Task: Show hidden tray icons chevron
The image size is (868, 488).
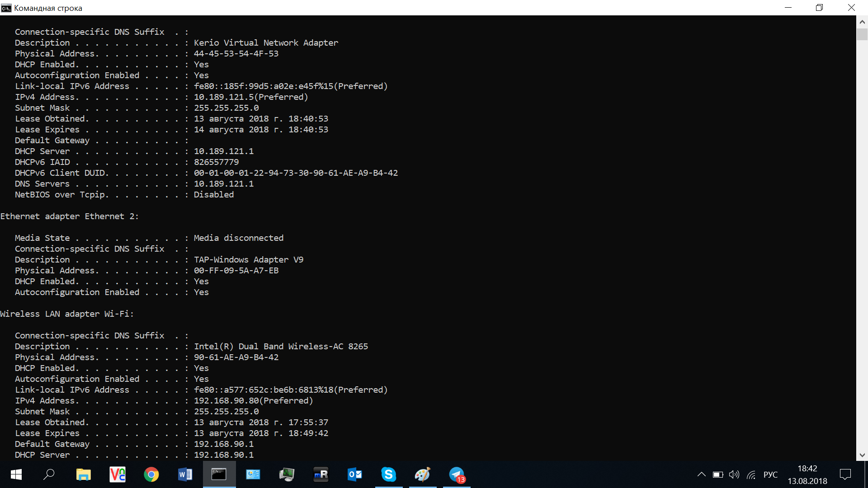Action: [701, 474]
